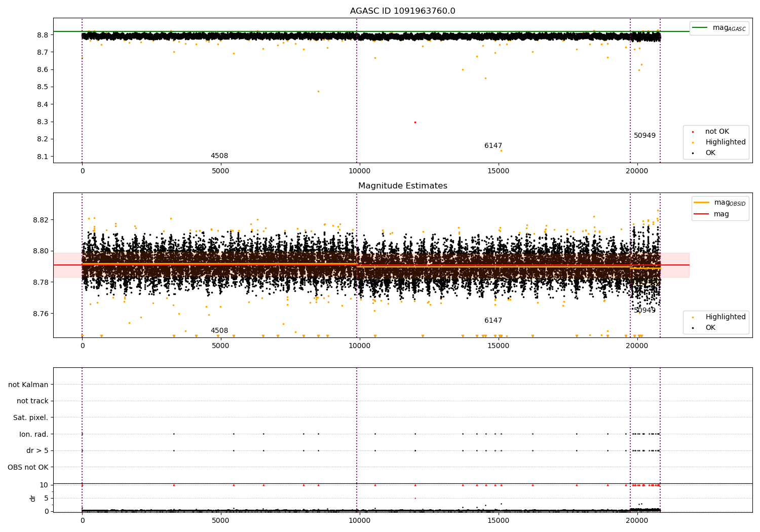Screen dimensions: 760x532
Task: Click the "15000" x-tick under the bottom plot
Action: tap(498, 520)
